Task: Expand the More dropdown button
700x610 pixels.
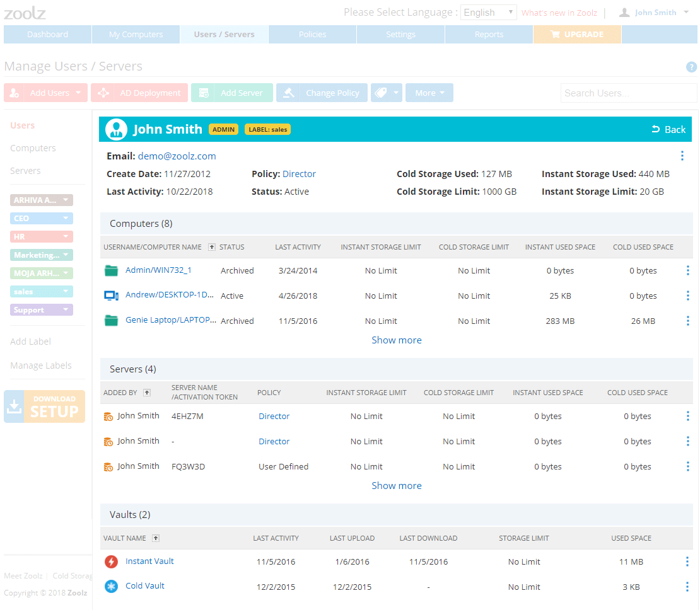Action: click(429, 93)
